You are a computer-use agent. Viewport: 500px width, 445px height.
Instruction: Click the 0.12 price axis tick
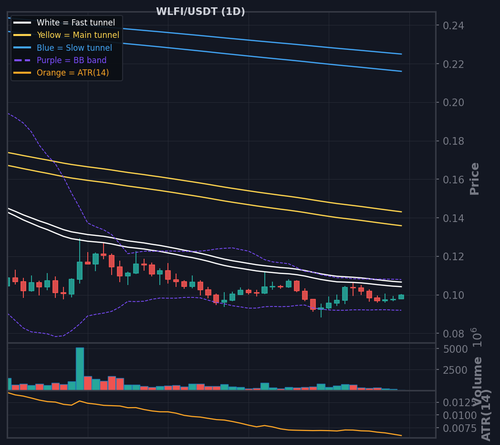click(x=453, y=257)
